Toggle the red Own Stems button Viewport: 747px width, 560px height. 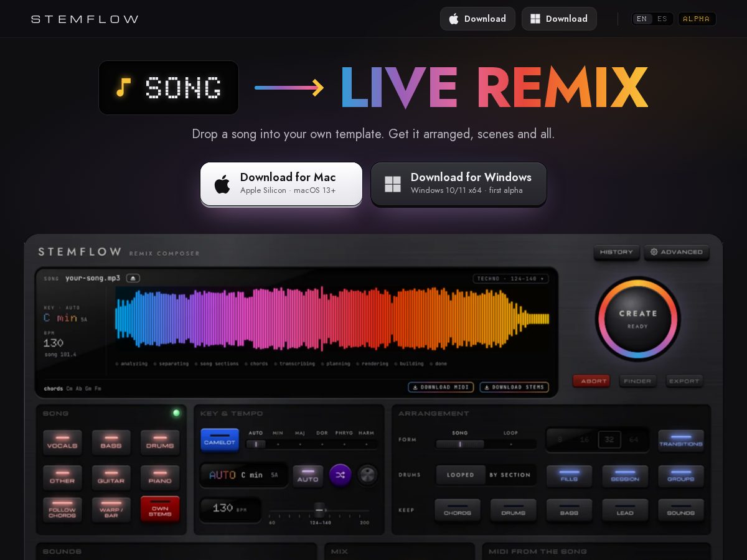[160, 510]
